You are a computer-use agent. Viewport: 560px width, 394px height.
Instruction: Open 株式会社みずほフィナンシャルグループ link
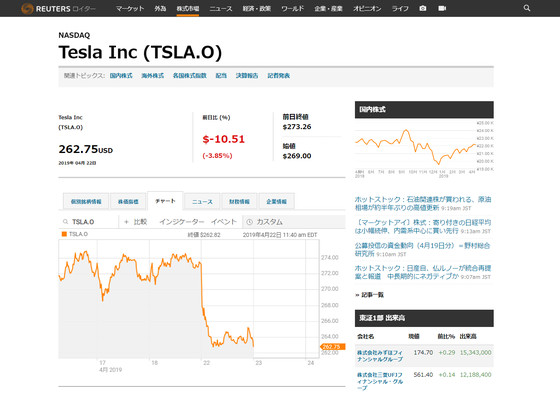coord(380,356)
